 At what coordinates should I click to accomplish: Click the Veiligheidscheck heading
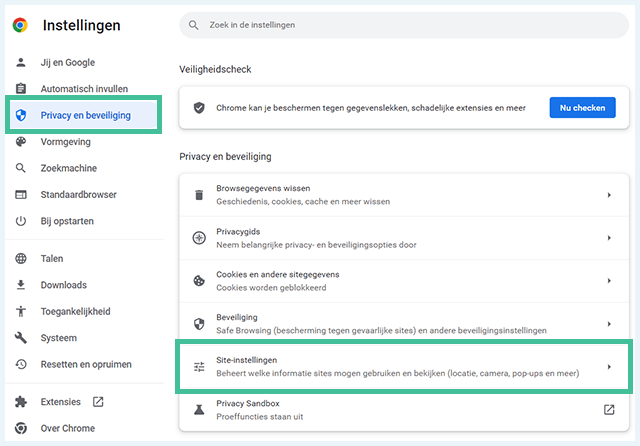[x=215, y=69]
